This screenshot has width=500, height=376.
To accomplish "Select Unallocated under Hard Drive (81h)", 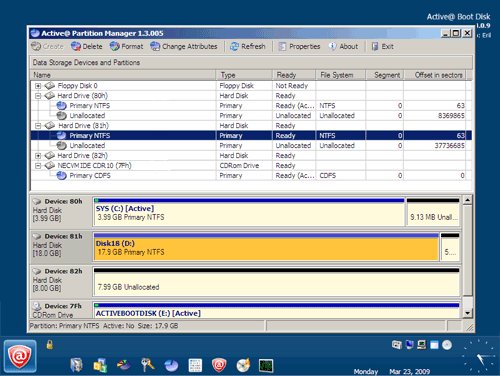I will click(x=251, y=146).
